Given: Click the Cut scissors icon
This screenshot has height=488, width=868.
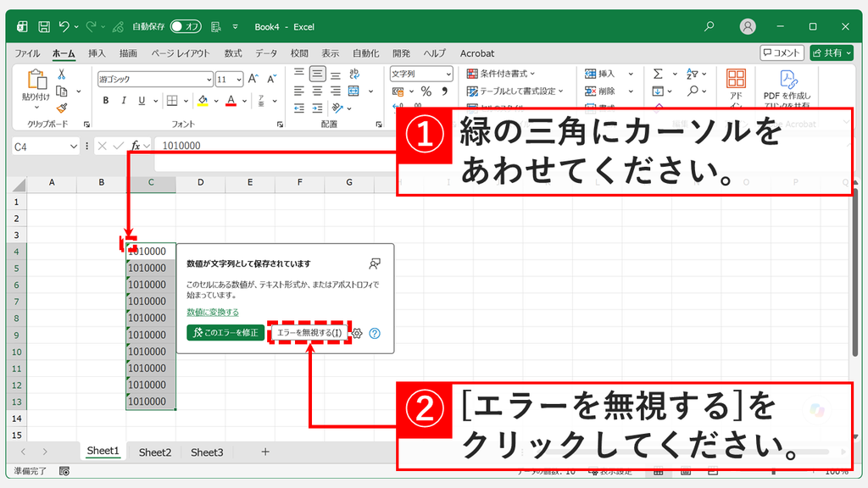Looking at the screenshot, I should [x=61, y=75].
